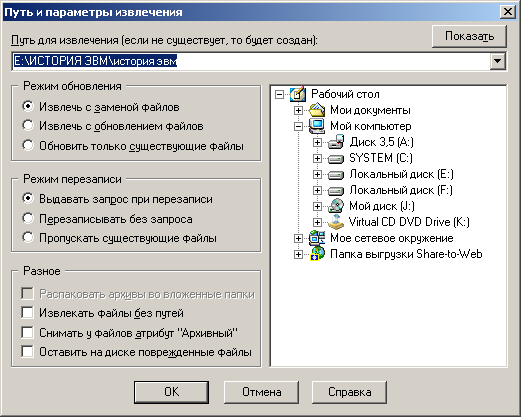This screenshot has height=417, width=521.
Task: Open the extraction path dropdown arrow
Action: tap(498, 61)
